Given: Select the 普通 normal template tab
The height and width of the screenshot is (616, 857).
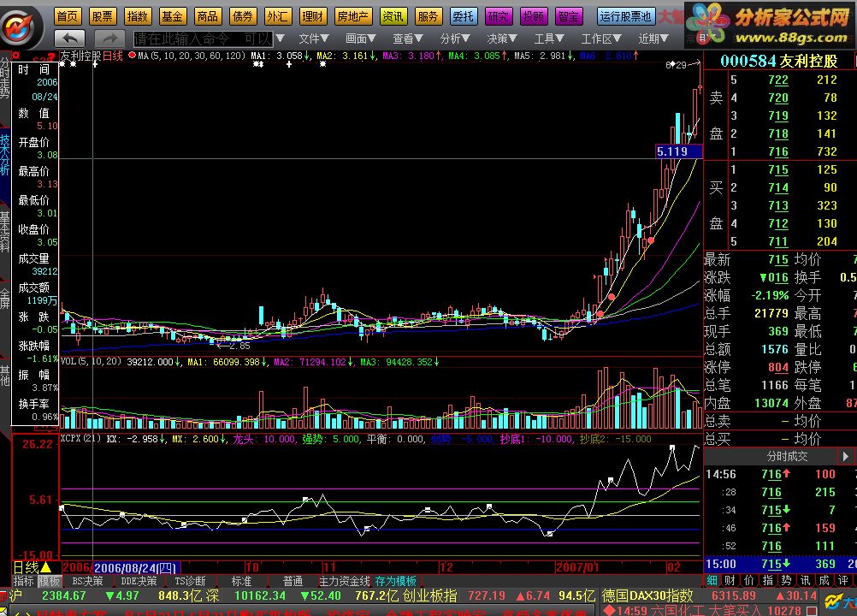Looking at the screenshot, I should 293,581.
